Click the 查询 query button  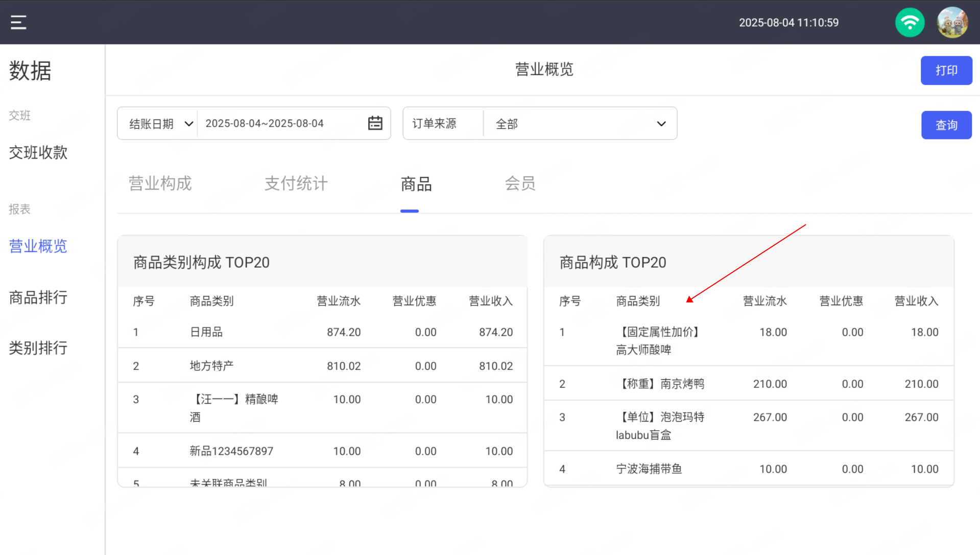pyautogui.click(x=946, y=125)
